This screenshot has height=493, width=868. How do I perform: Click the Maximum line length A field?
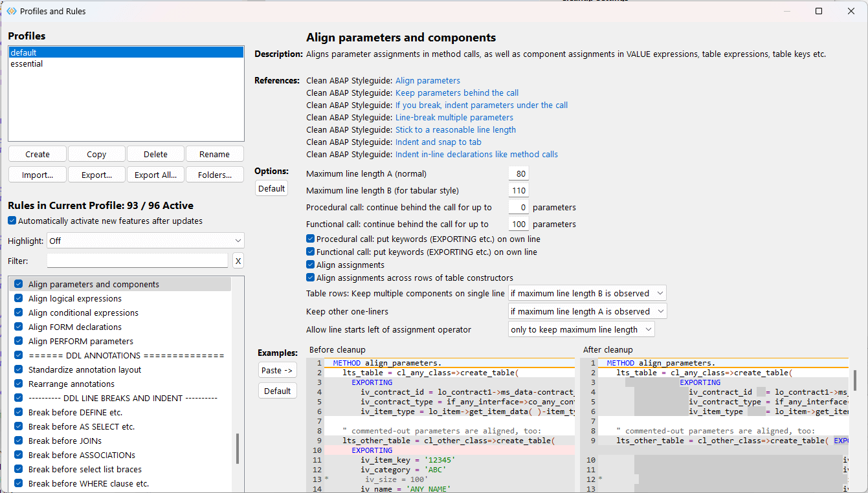518,173
